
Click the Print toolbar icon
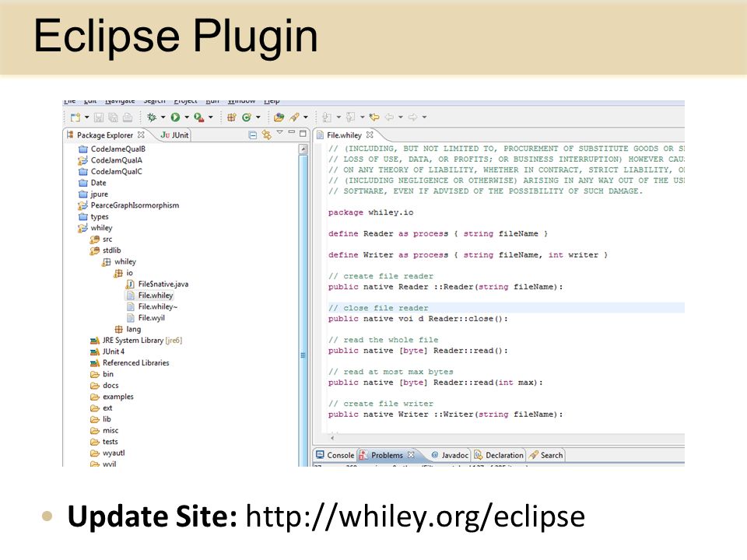[x=128, y=117]
